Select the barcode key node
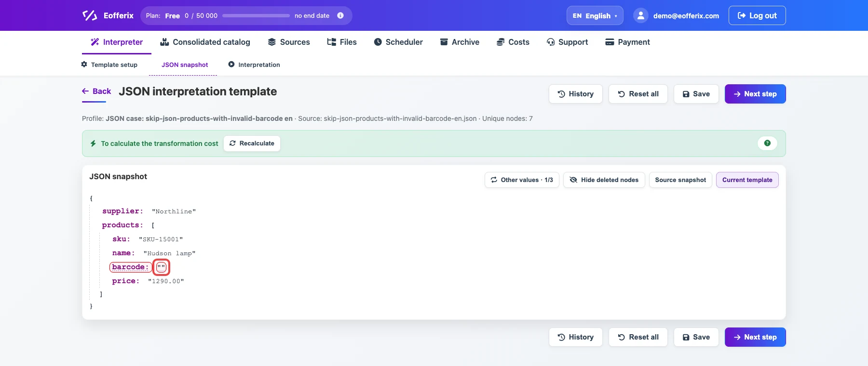868x366 pixels. pos(130,267)
